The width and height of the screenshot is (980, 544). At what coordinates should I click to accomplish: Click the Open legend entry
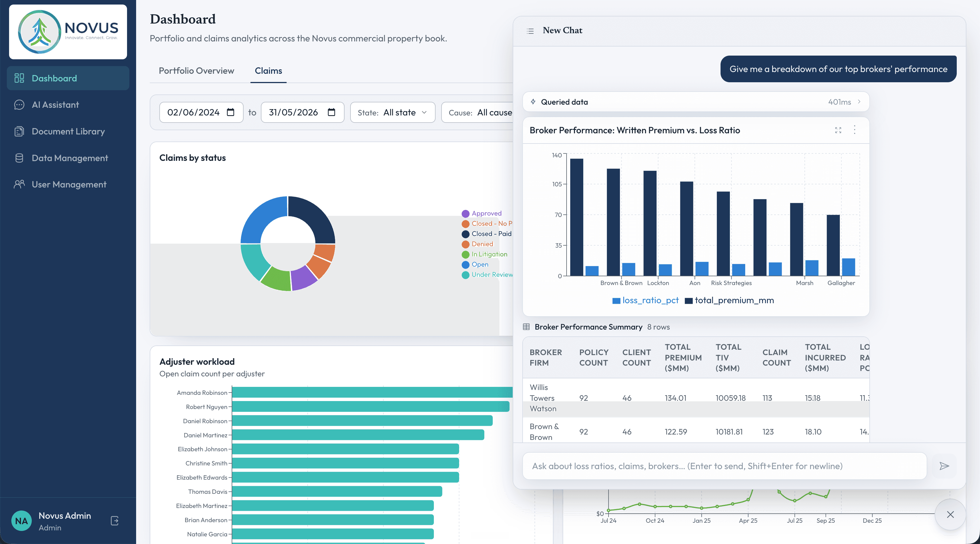[475, 264]
